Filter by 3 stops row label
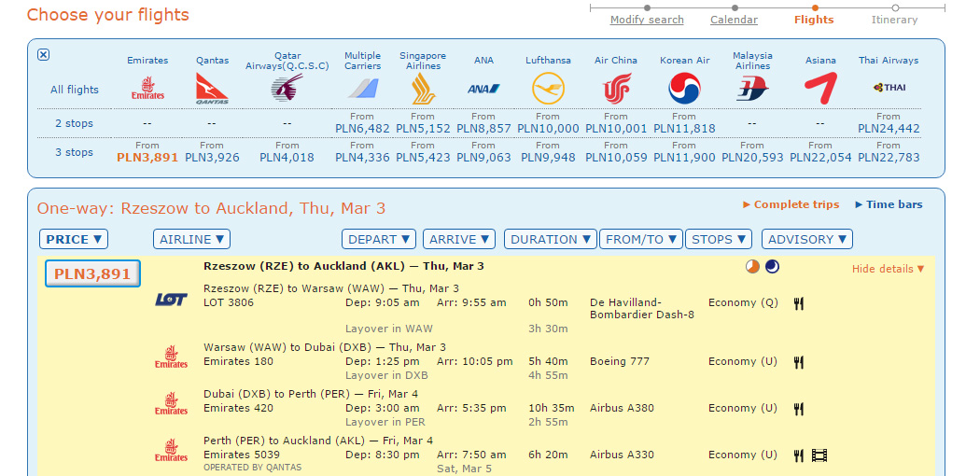980x476 pixels. (75, 152)
